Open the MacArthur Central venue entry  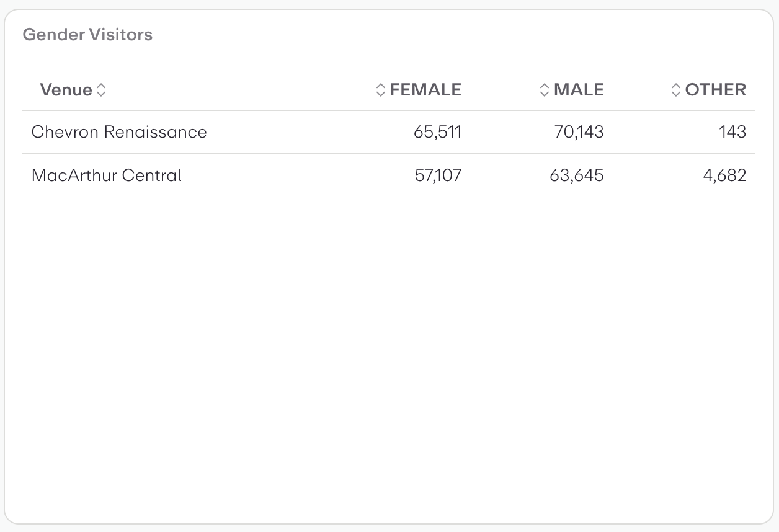point(106,175)
